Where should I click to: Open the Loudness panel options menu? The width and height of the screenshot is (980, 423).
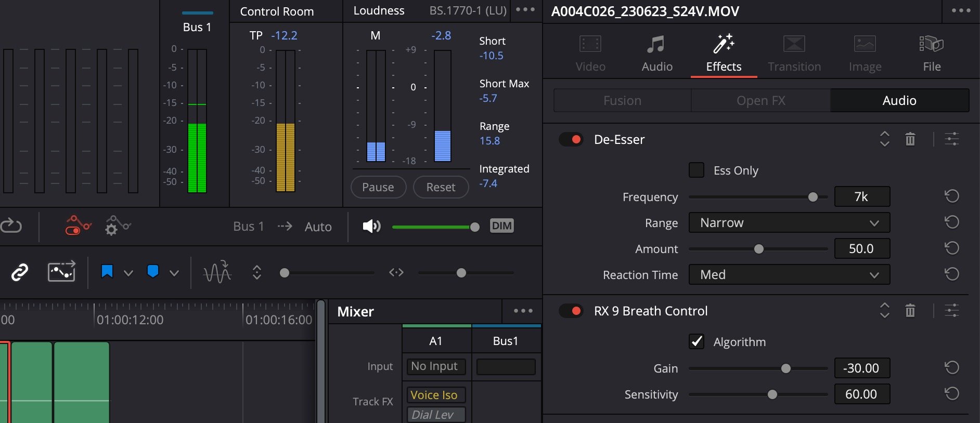coord(525,9)
